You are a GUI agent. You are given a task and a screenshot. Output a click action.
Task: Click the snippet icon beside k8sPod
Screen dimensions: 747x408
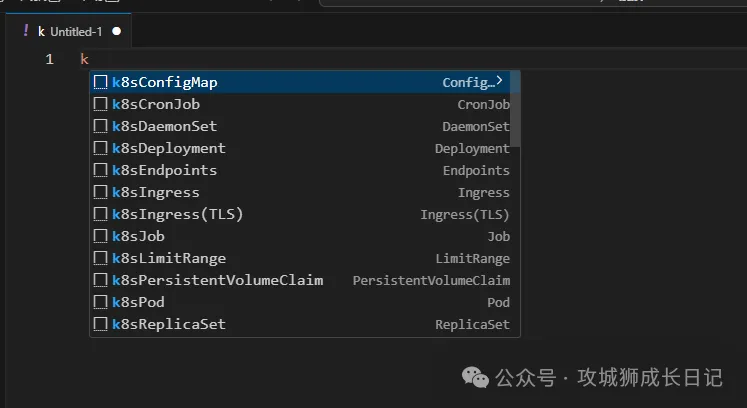coord(100,302)
